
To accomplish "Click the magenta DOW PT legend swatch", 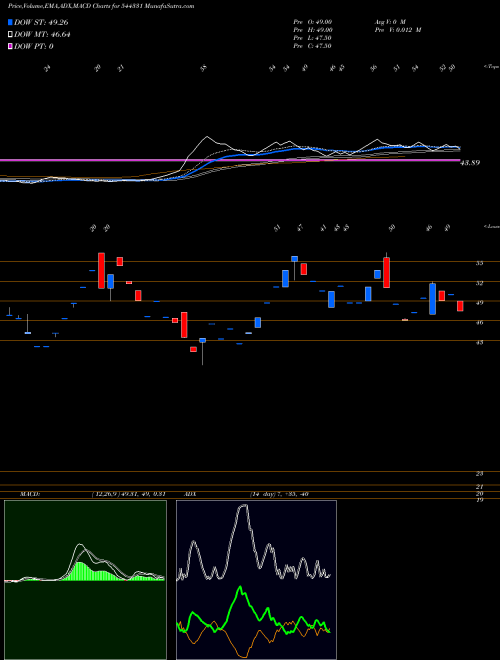I will point(11,46).
